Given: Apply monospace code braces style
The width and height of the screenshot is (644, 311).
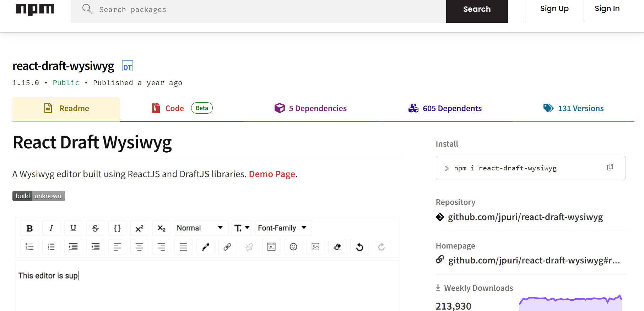Looking at the screenshot, I should [117, 228].
